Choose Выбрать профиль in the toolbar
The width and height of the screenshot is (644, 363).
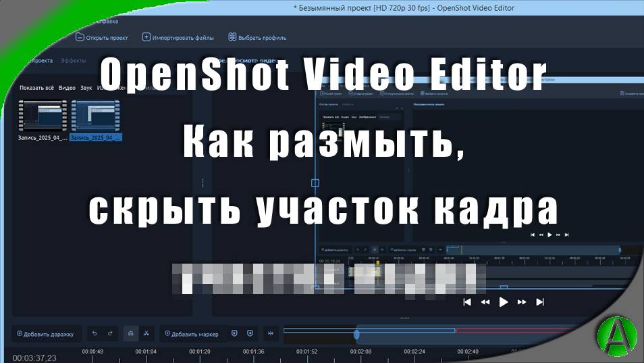257,37
